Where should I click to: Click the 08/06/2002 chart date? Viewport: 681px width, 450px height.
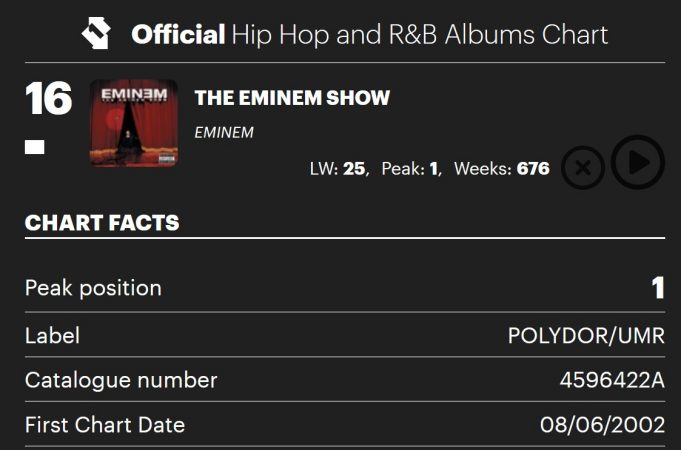(602, 424)
